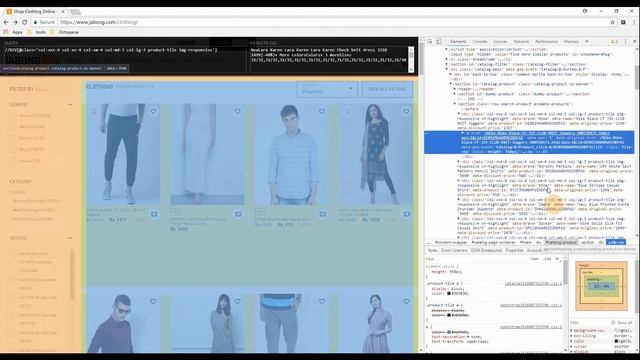640x360 pixels.
Task: Open the DevTools more-tabs overflow chevron
Action: [587, 42]
